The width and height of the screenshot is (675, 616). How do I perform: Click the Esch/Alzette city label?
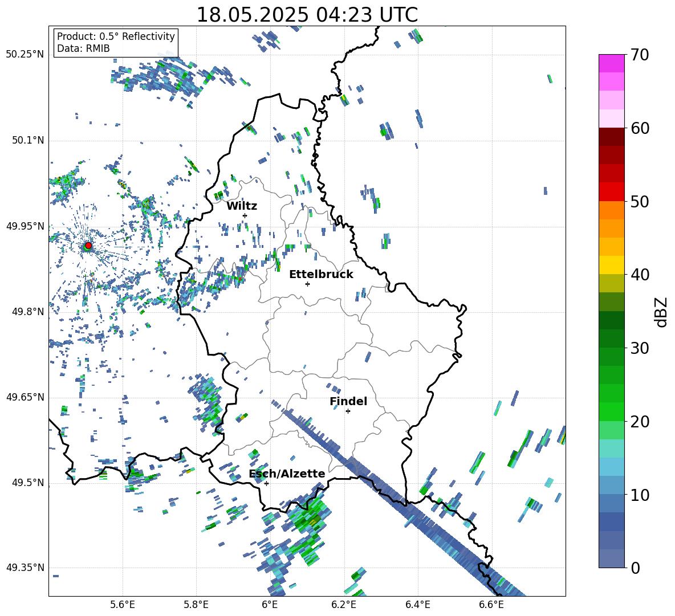287,474
